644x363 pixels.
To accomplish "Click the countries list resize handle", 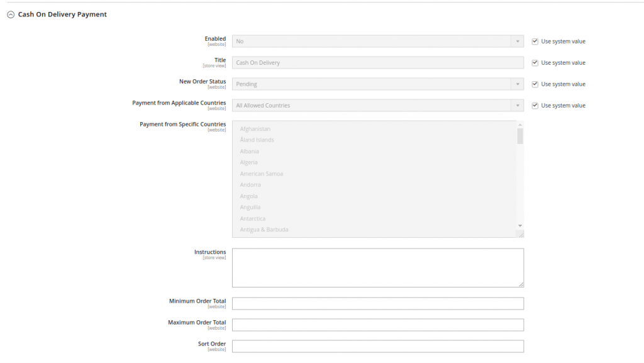I will tap(521, 234).
